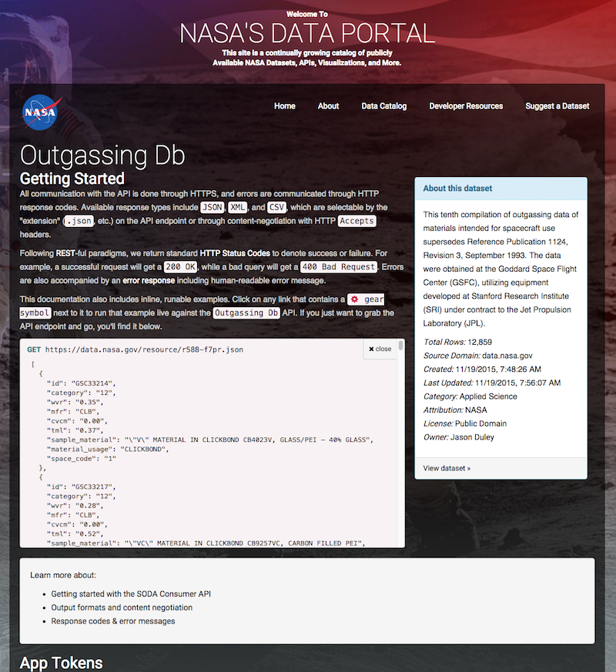The height and width of the screenshot is (672, 616).
Task: Click the "id": "GSC33217" line
Action: [x=81, y=486]
